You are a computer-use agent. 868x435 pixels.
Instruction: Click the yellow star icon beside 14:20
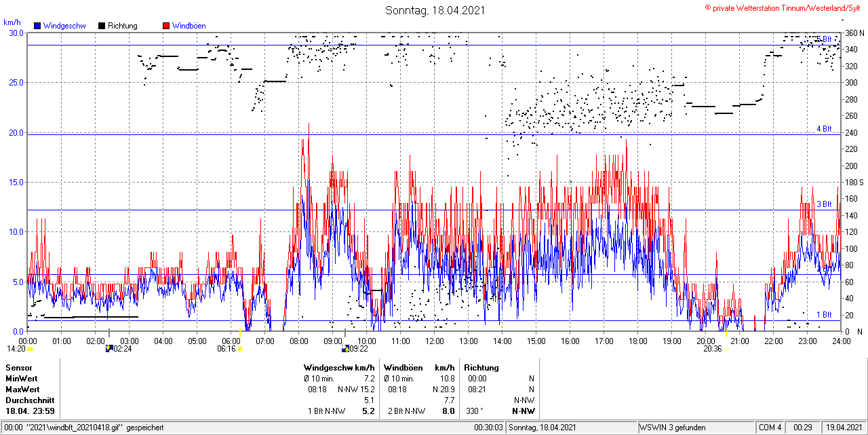(31, 349)
